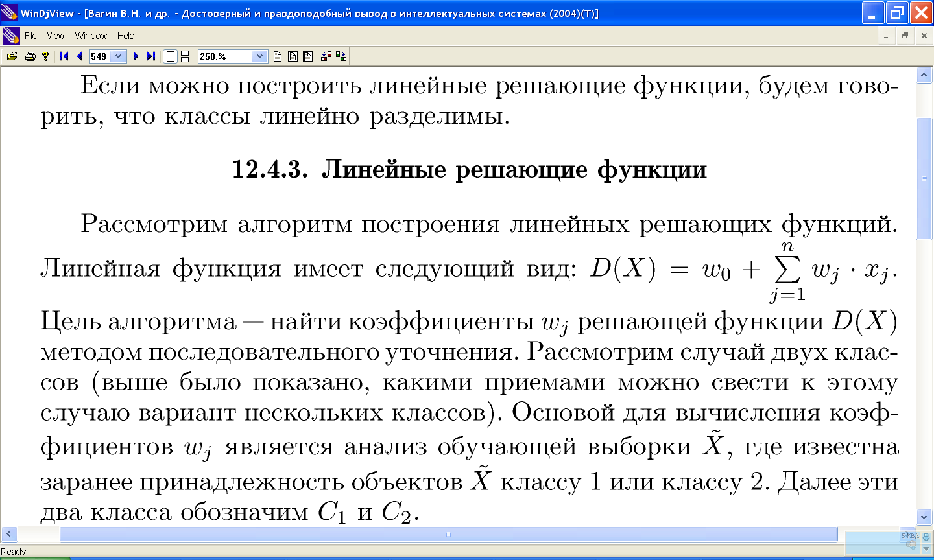Click the WinDjView document icon in menu bar
Image resolution: width=934 pixels, height=560 pixels.
(x=11, y=36)
